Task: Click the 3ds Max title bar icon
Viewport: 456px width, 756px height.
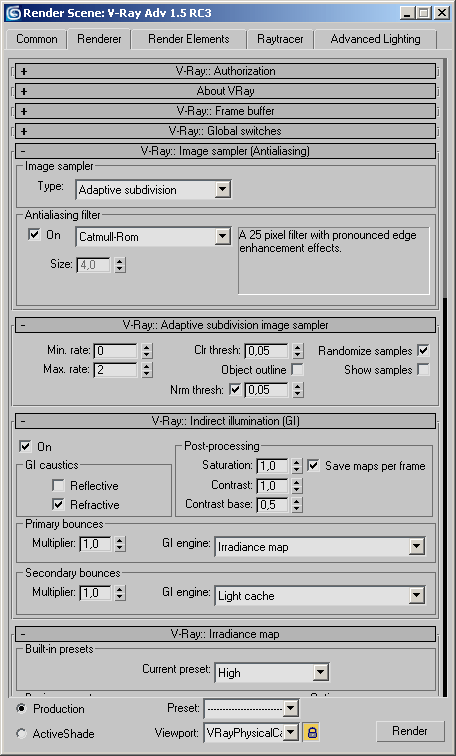Action: click(x=13, y=13)
